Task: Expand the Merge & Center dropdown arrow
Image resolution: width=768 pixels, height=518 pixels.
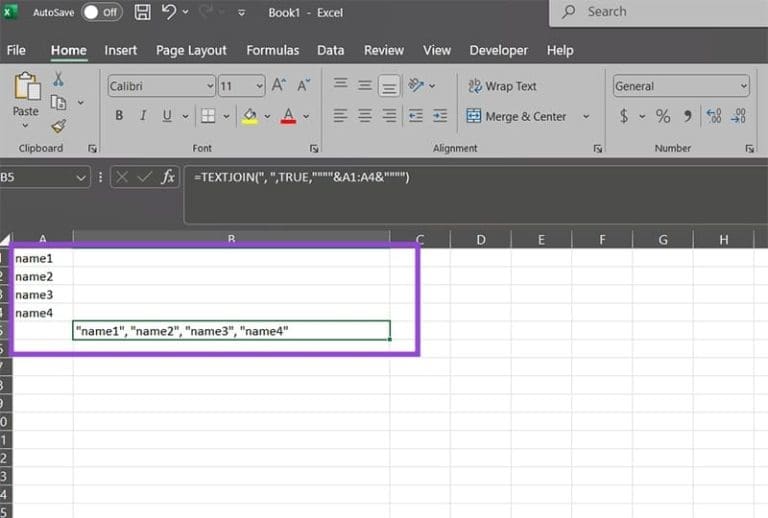Action: [586, 116]
